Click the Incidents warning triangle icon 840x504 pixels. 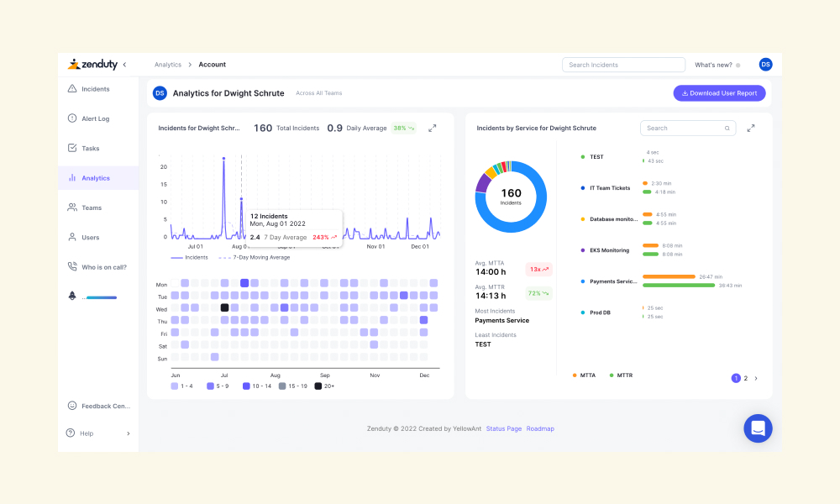[71, 88]
